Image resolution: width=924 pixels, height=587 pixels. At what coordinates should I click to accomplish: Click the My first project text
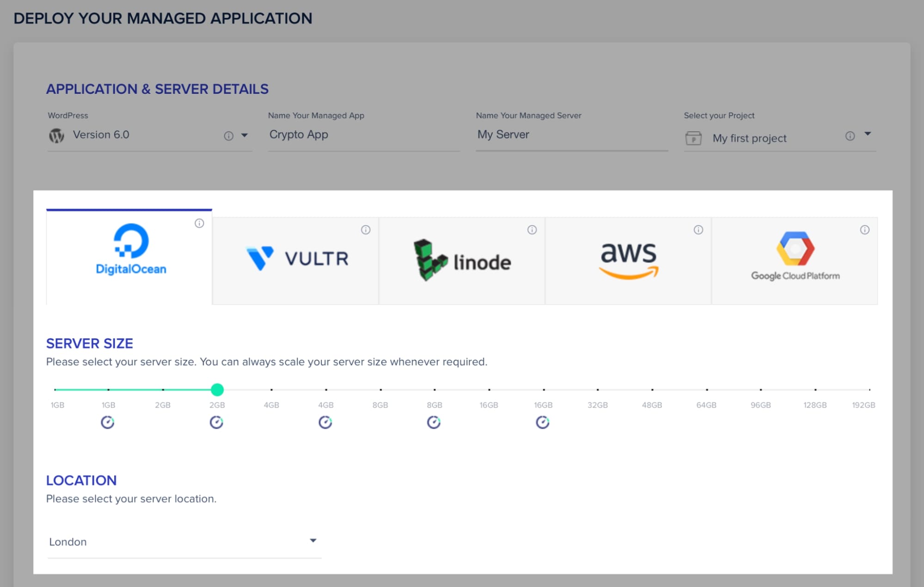pos(749,138)
